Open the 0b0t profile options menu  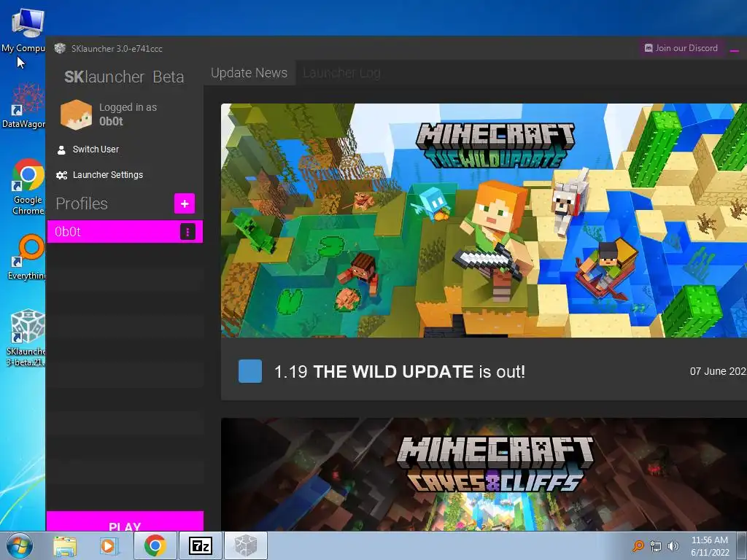(x=187, y=232)
